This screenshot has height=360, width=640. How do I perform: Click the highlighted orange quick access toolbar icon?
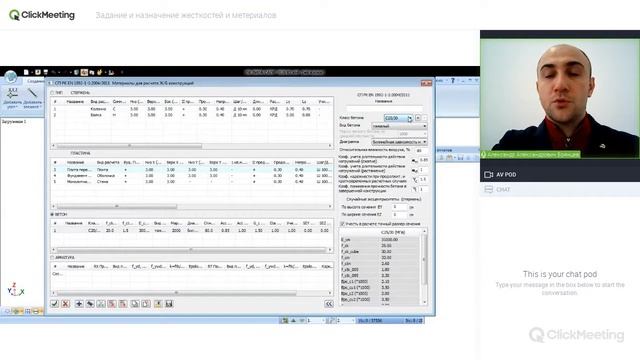pyautogui.click(x=84, y=72)
